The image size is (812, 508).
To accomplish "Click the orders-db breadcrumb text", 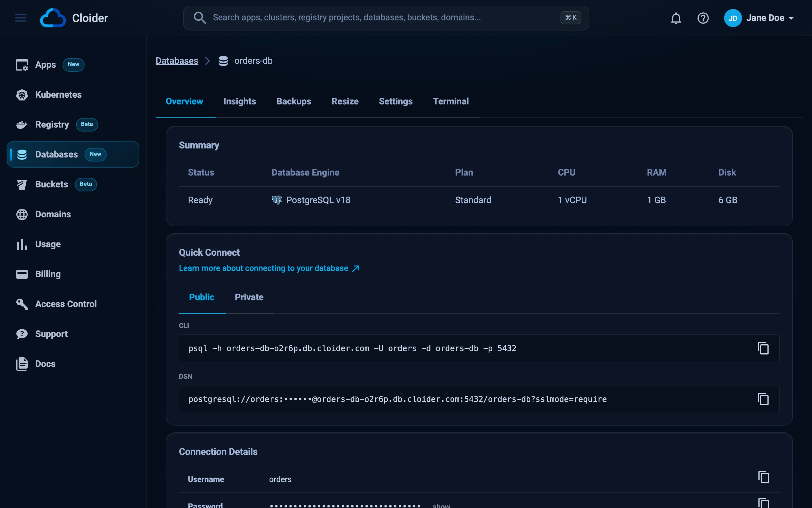I will point(253,60).
